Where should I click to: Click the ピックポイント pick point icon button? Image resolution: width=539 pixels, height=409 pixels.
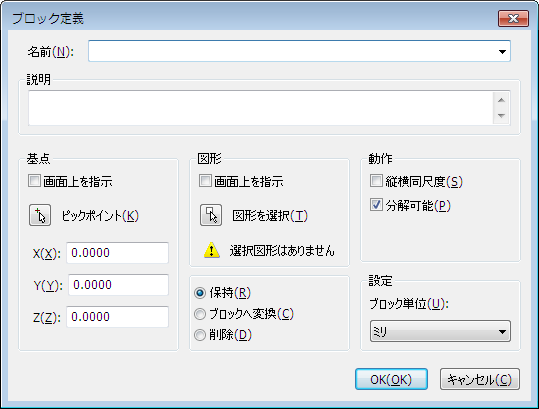tap(40, 215)
